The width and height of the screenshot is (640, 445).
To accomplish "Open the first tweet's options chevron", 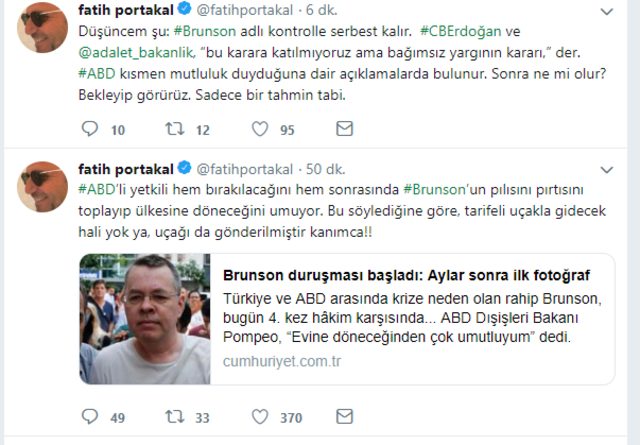I will pyautogui.click(x=607, y=12).
